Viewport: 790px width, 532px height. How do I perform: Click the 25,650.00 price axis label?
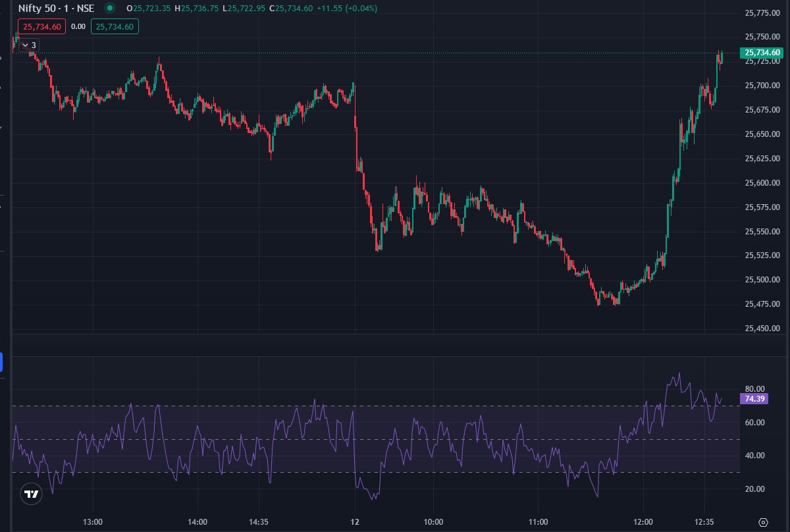click(762, 134)
